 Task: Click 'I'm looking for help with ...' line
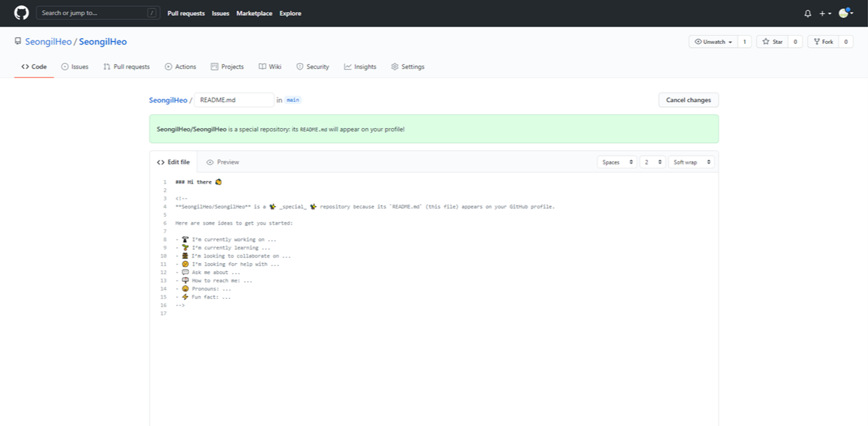click(227, 264)
